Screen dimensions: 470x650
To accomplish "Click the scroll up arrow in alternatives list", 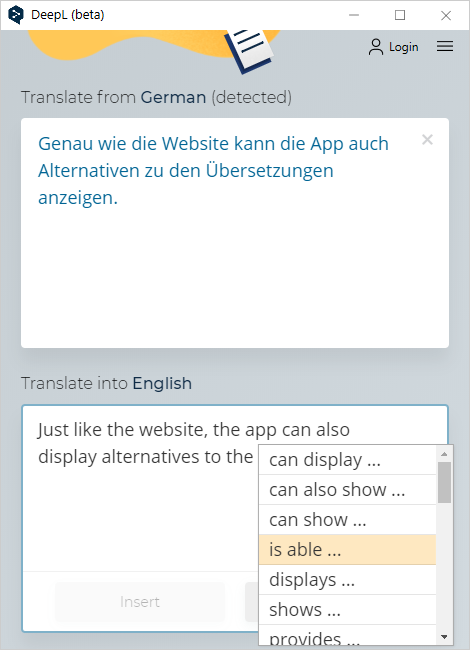I will 444,454.
